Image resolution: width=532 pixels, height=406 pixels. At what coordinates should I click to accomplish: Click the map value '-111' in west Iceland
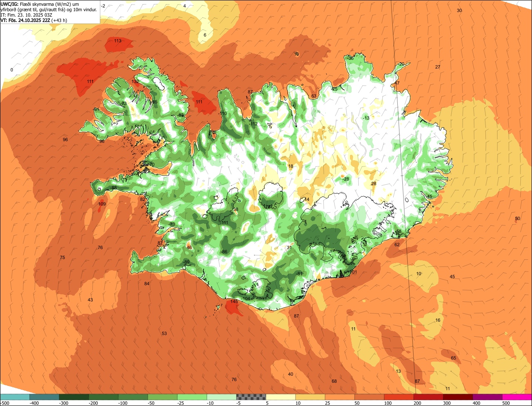pyautogui.click(x=224, y=223)
